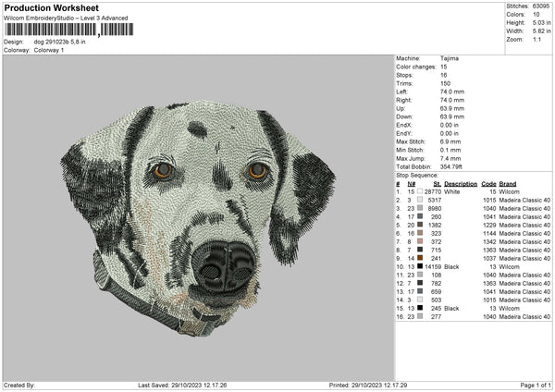Select the dark brown swatch in stop 5
This screenshot has height=392, width=555.
point(419,225)
